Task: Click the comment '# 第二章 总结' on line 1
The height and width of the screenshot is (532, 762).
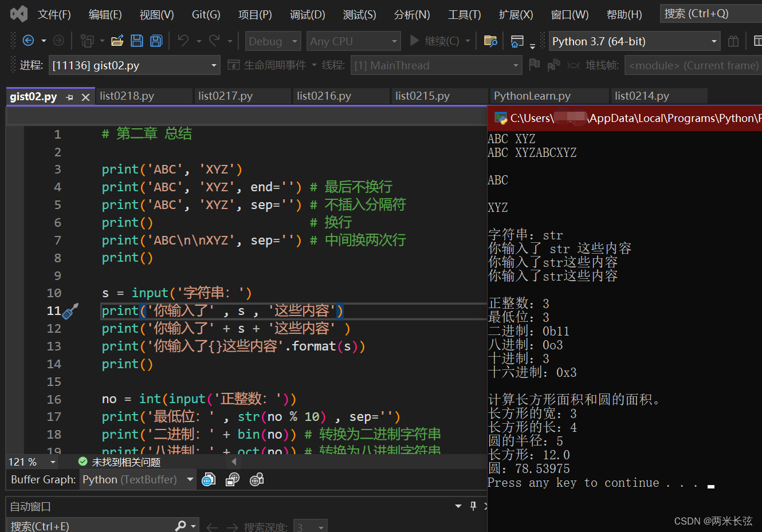Action: 147,134
